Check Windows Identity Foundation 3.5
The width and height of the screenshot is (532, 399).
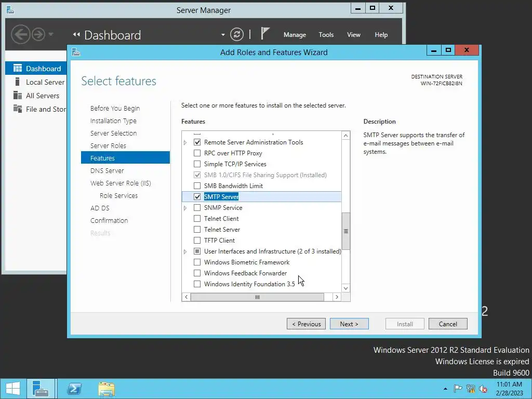click(x=197, y=284)
